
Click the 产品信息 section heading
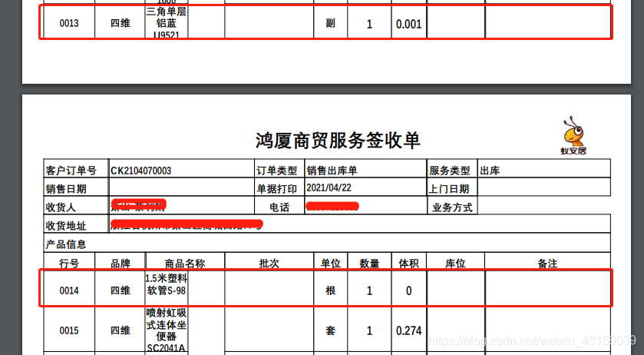click(66, 244)
